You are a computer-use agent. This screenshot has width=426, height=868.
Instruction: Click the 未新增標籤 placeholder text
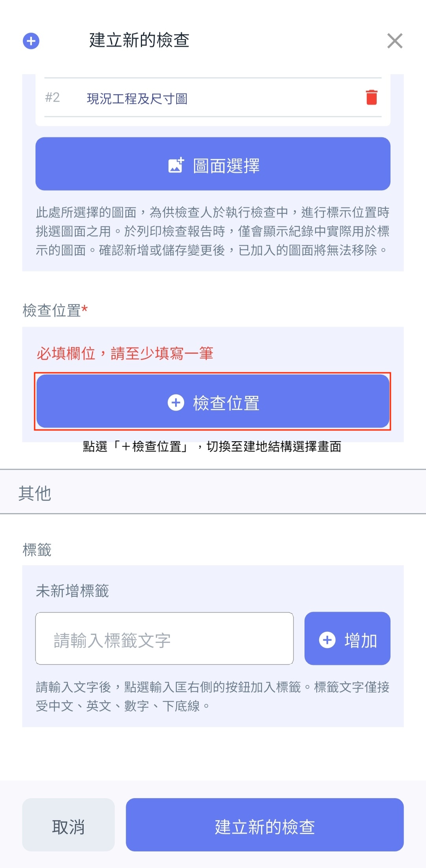point(72,591)
